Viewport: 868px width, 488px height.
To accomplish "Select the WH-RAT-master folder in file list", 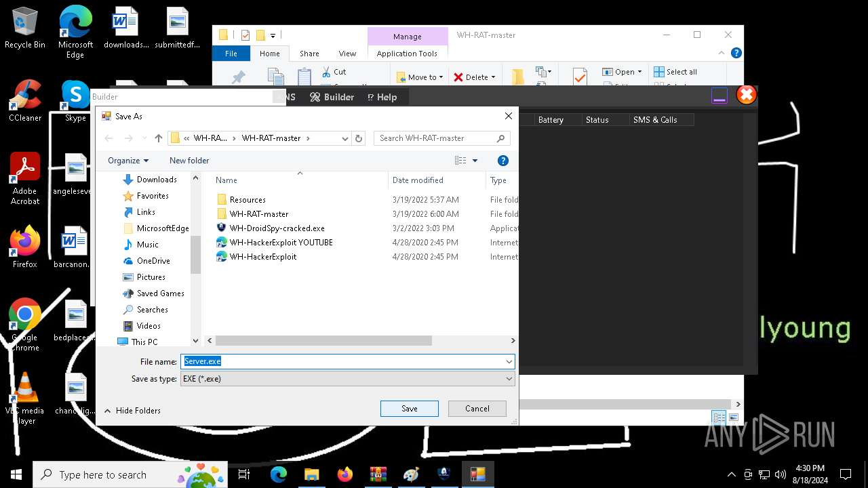I will point(258,214).
